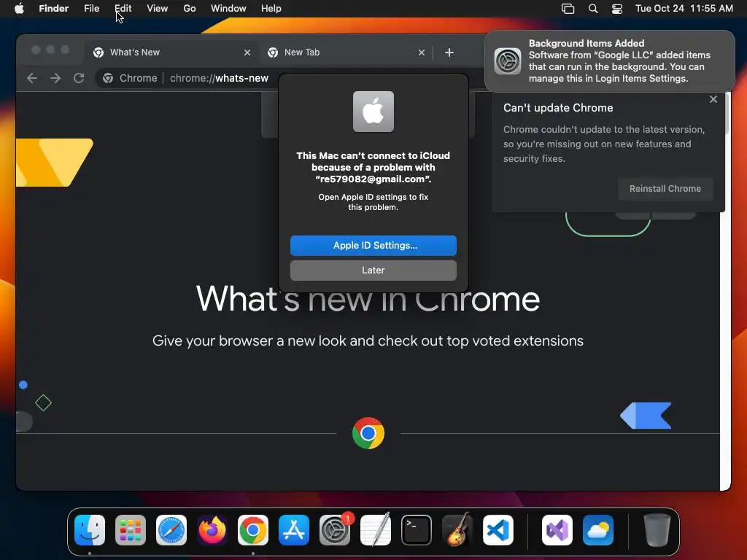Open Google Chrome from the Dock
Image resolution: width=747 pixels, height=560 pixels.
point(253,530)
